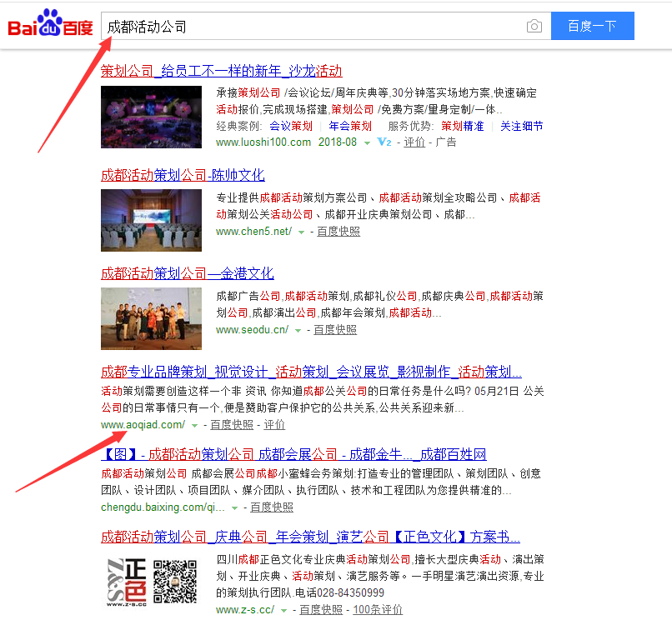The height and width of the screenshot is (620, 672).
Task: Visit www.seodu.cn URL
Action: coord(252,330)
